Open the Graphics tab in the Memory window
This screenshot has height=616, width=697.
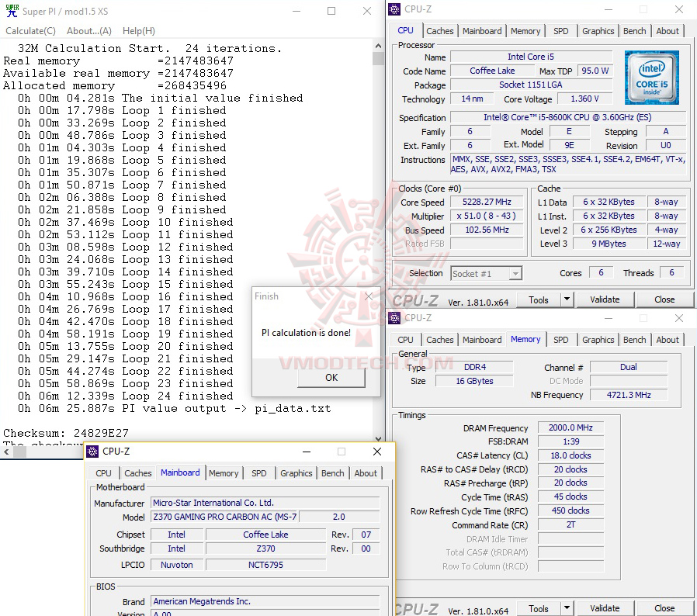click(598, 340)
